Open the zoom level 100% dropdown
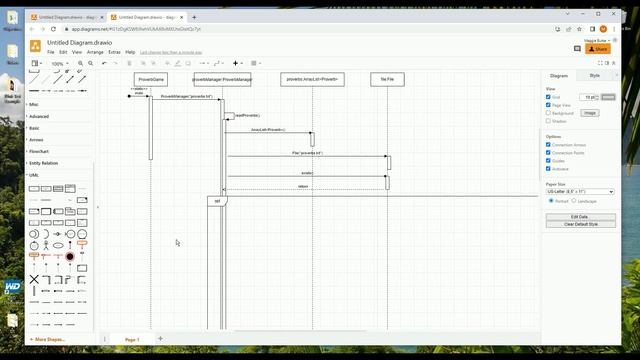Image resolution: width=640 pixels, height=360 pixels. 60,64
